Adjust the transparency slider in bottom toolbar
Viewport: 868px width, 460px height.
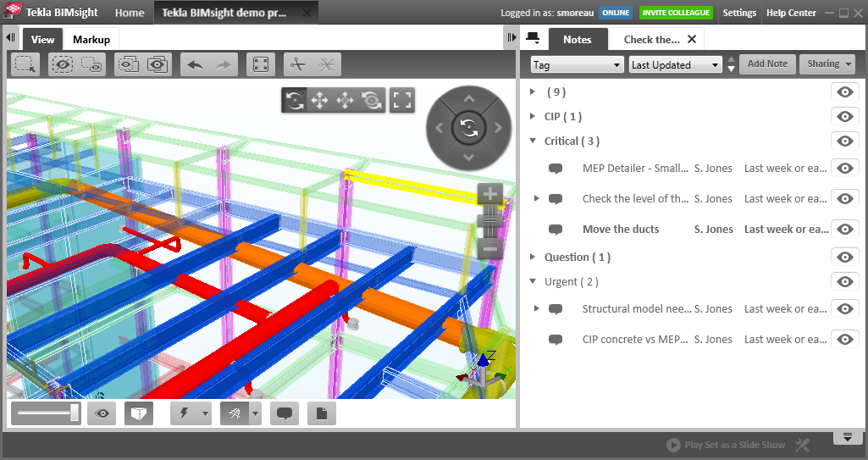pyautogui.click(x=46, y=413)
